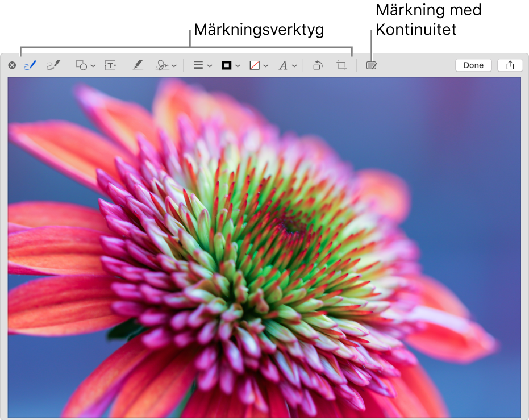Expand the Shapes dropdown arrow

(x=93, y=66)
